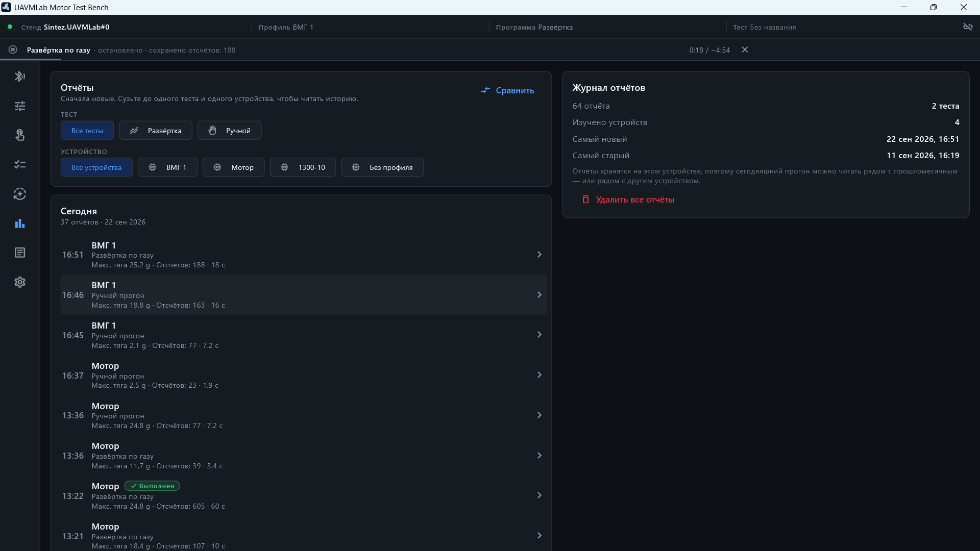Filter reports by Мотор device
Viewport: 980px width, 551px height.
click(x=233, y=167)
